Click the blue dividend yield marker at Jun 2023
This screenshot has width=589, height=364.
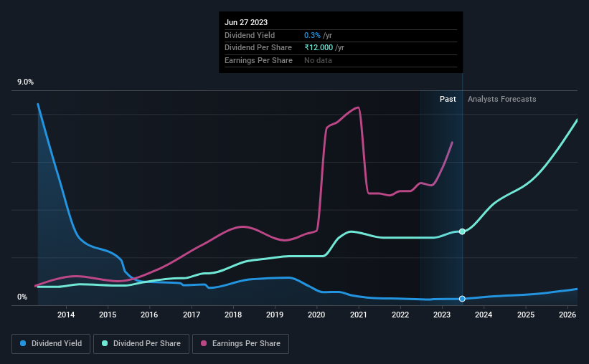coord(463,299)
